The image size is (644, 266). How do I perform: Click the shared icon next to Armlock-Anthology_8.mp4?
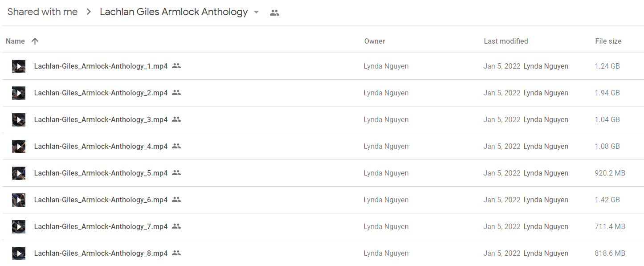click(176, 253)
